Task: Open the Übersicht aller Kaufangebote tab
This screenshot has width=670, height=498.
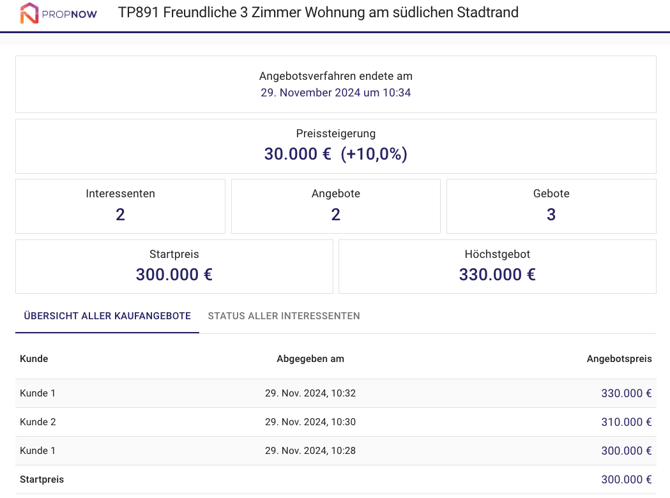Action: pos(107,316)
